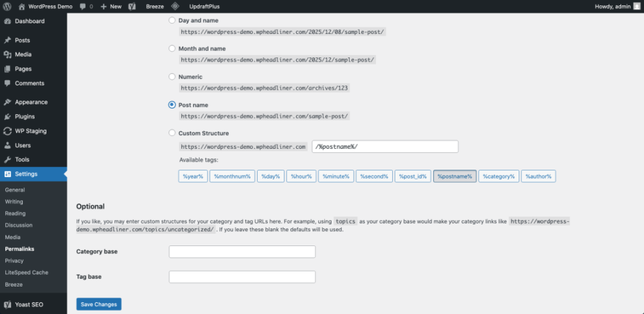Viewport: 644px width, 314px height.
Task: Click the WP Staging sync icon
Action: click(7, 131)
